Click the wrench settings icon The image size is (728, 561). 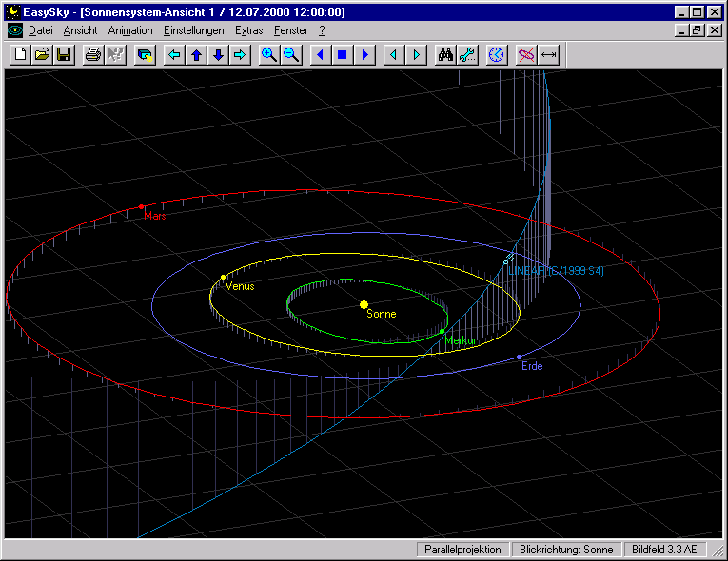[467, 55]
